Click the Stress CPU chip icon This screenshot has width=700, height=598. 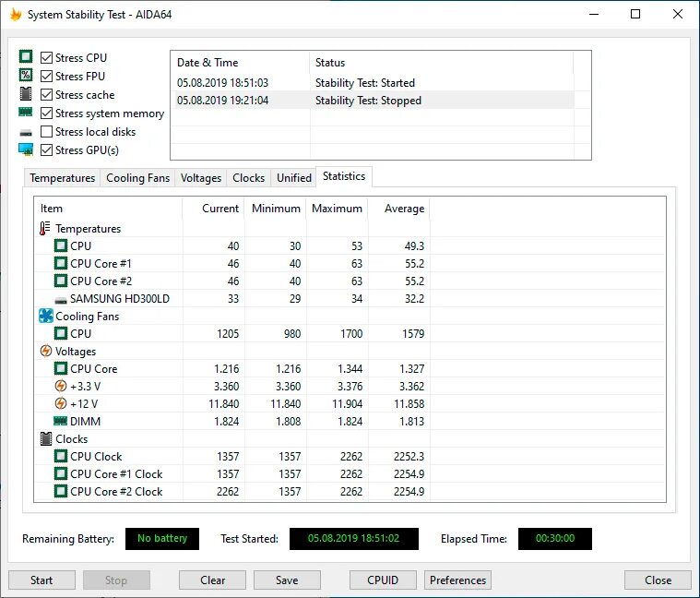coord(26,56)
